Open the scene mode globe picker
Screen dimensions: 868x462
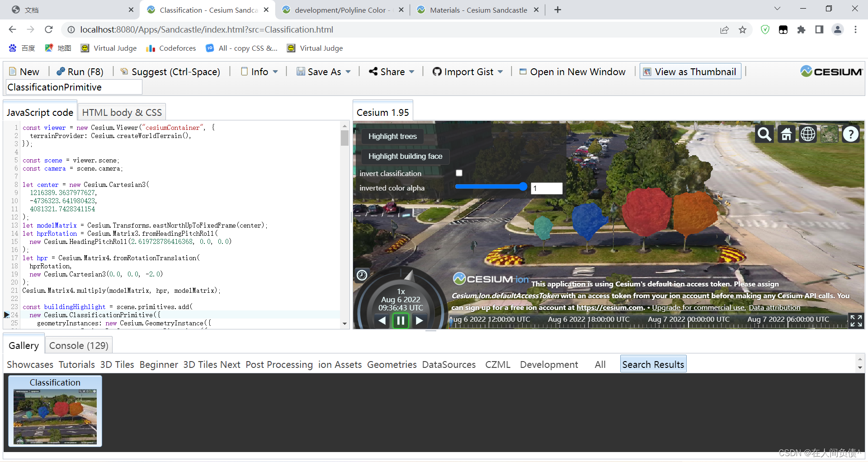[x=808, y=134]
